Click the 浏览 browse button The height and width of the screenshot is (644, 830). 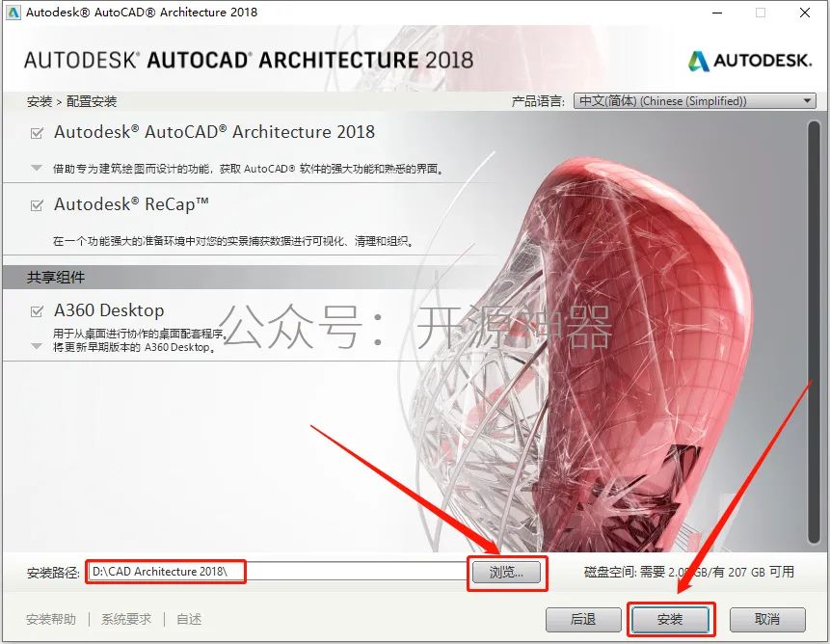click(x=506, y=572)
